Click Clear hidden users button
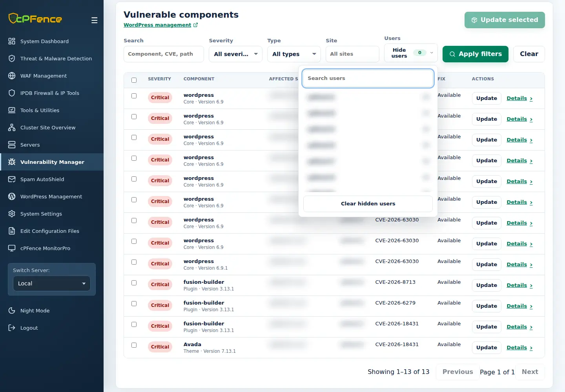Viewport: 565px width, 392px height. [368, 204]
